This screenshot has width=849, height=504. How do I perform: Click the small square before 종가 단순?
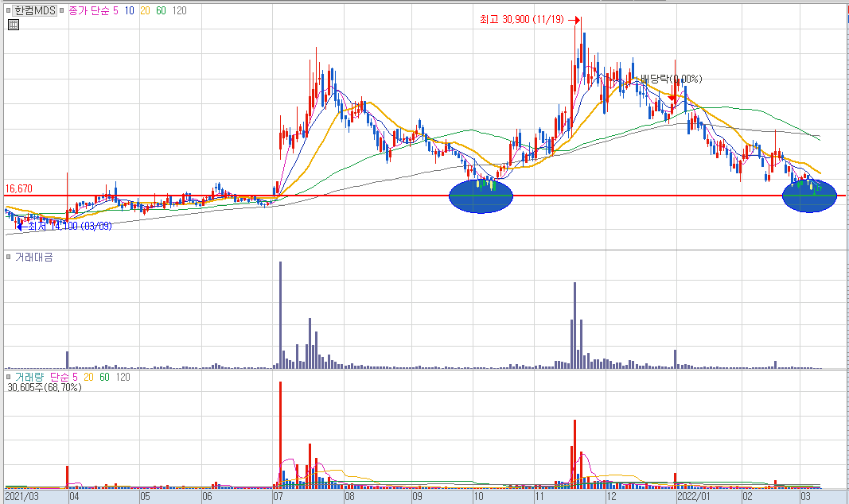[x=62, y=10]
